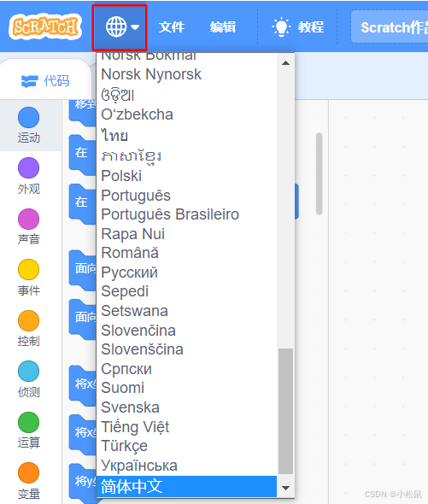The height and width of the screenshot is (504, 428).
Task: Choose Setswana language
Action: pos(186,311)
